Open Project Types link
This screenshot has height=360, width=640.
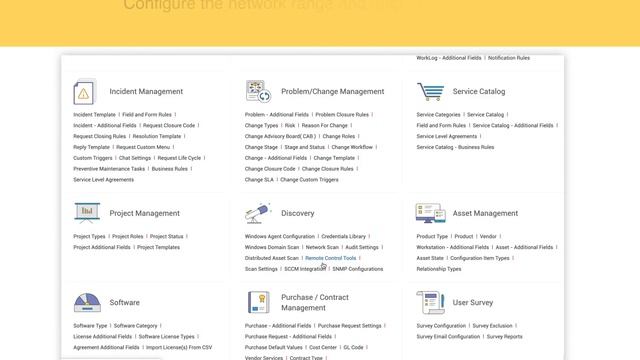(89, 236)
